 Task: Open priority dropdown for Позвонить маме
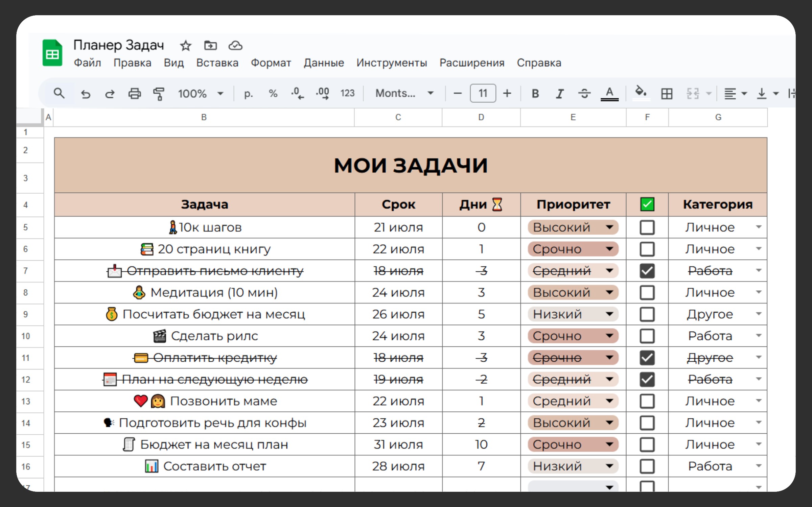click(x=609, y=401)
